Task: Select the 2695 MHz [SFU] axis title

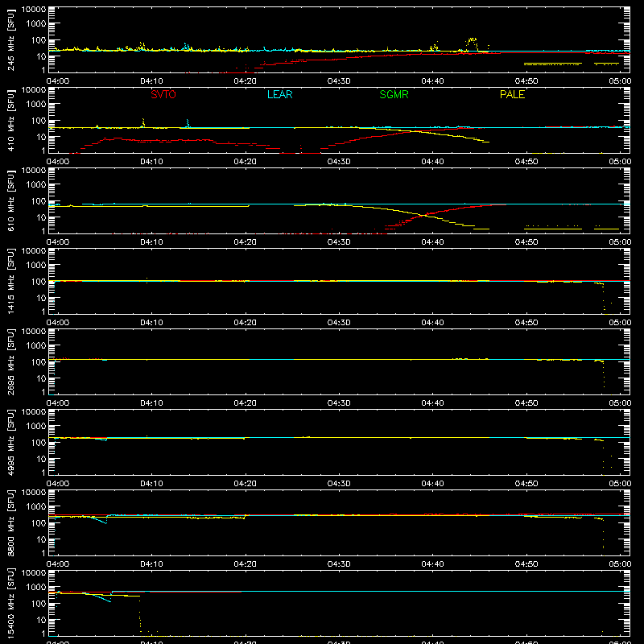Action: [11, 361]
